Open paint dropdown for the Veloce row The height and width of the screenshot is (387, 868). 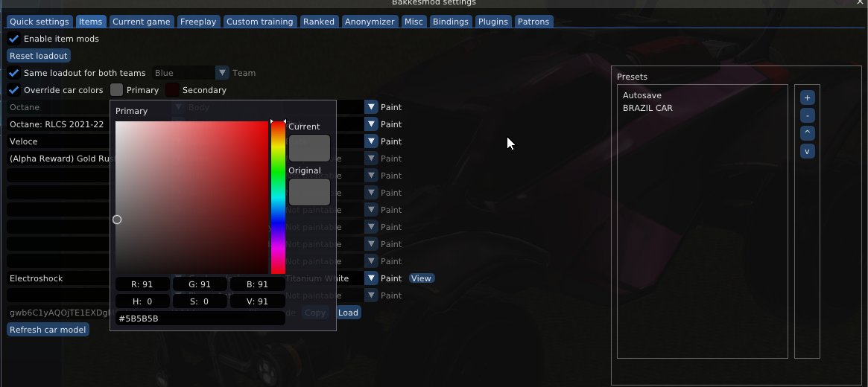tap(371, 141)
